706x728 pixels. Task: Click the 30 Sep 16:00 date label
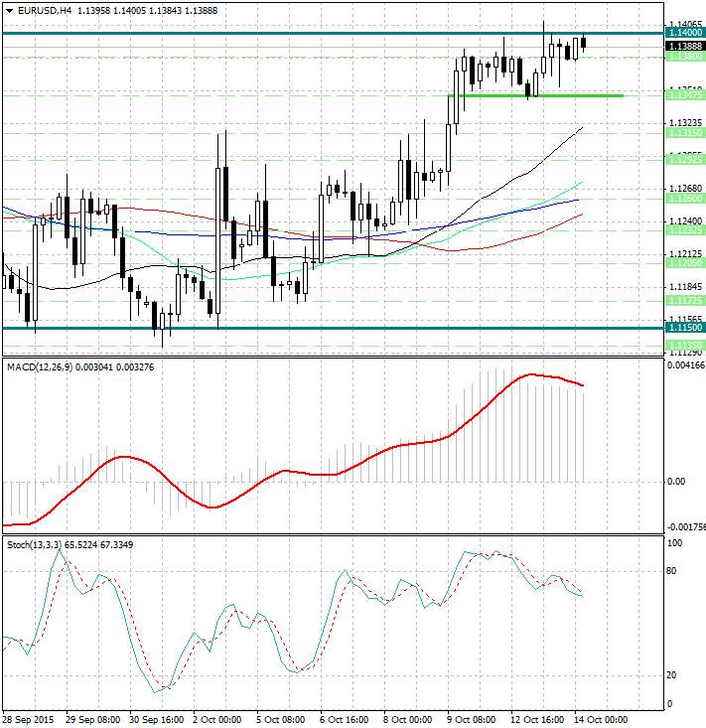[157, 720]
